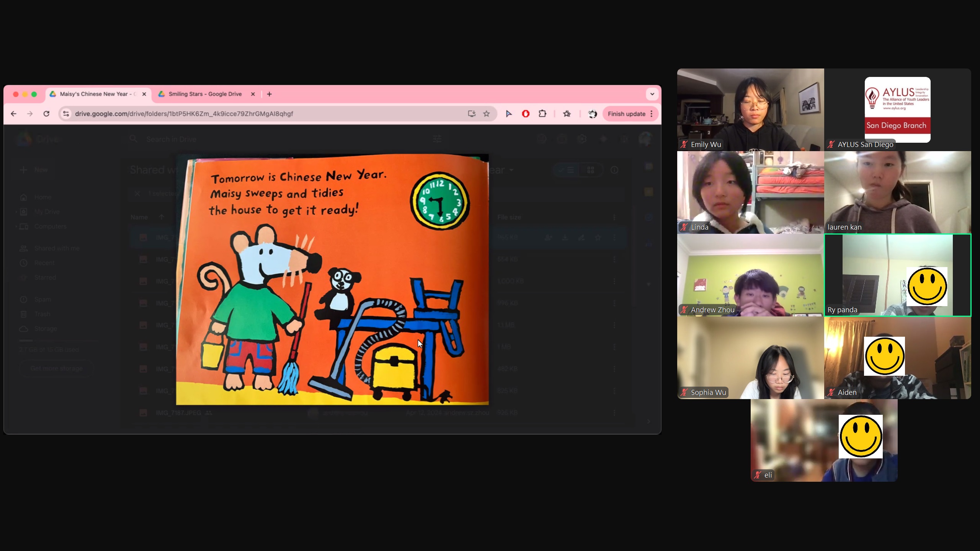
Task: Open folder name dropdown arrow
Action: (x=511, y=170)
